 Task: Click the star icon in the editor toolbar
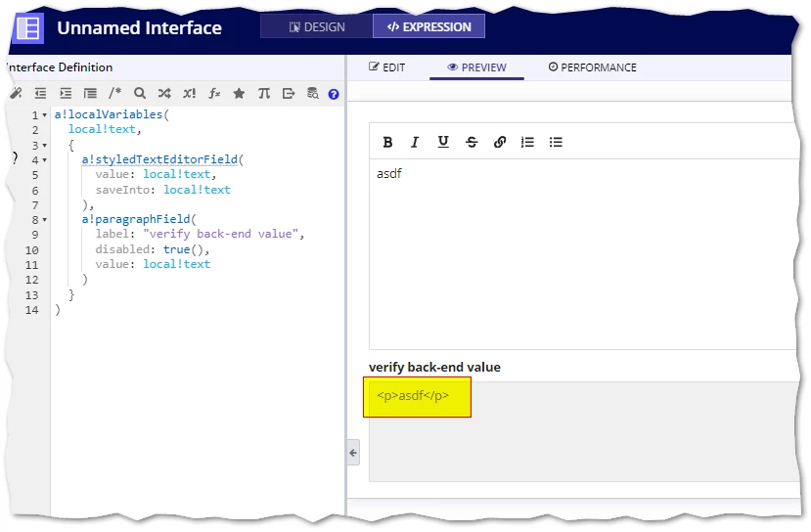coord(239,94)
